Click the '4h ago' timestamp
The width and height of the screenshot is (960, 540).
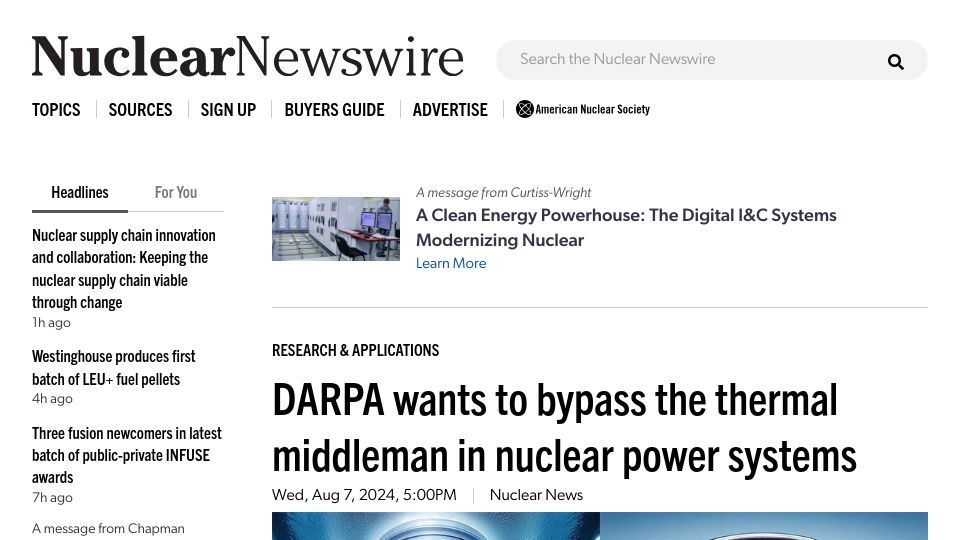tap(52, 399)
